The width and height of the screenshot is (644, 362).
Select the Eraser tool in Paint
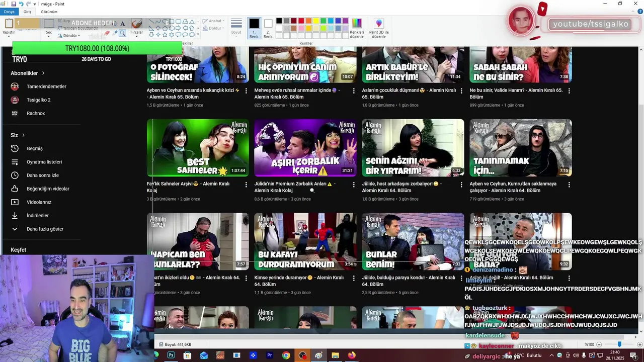pyautogui.click(x=107, y=33)
